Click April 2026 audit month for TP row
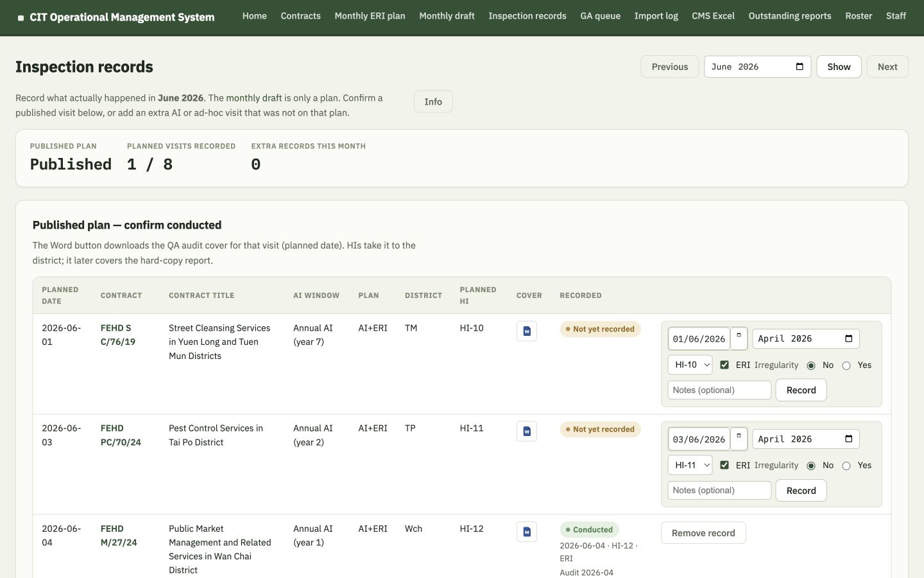Image resolution: width=924 pixels, height=578 pixels. (x=806, y=439)
